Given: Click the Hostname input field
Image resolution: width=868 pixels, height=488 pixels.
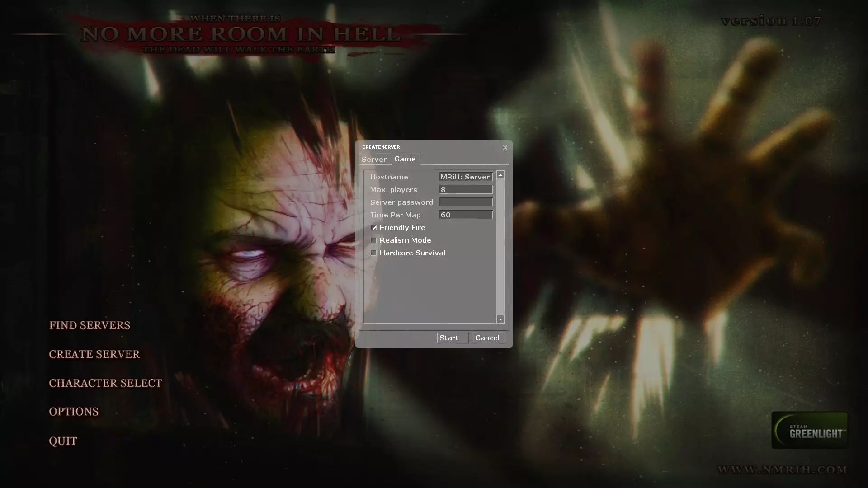Looking at the screenshot, I should (466, 177).
